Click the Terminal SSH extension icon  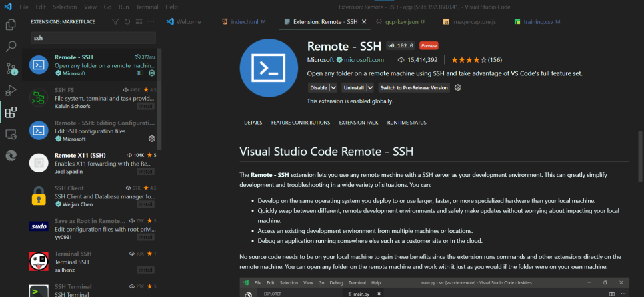coord(39,261)
